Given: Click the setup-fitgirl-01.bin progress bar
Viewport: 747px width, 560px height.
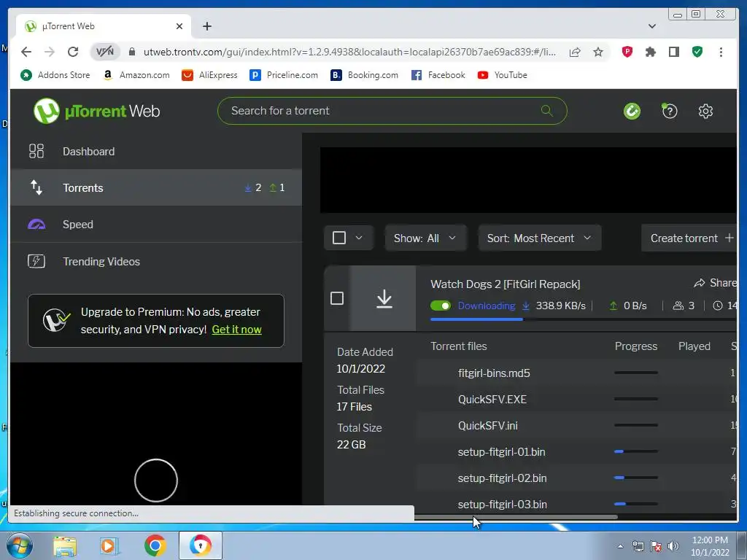Looking at the screenshot, I should coord(636,451).
